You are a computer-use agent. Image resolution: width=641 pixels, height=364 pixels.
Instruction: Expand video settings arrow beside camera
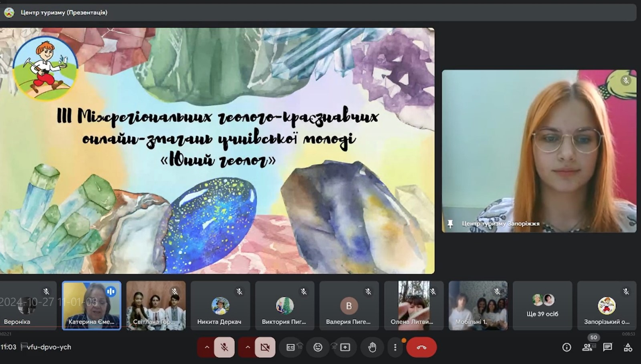point(248,347)
